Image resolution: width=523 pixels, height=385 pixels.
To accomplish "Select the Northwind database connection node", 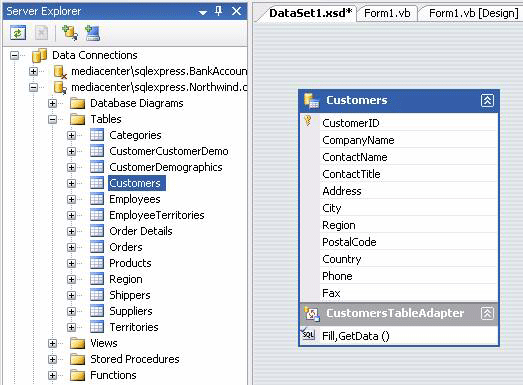I will coord(159,87).
